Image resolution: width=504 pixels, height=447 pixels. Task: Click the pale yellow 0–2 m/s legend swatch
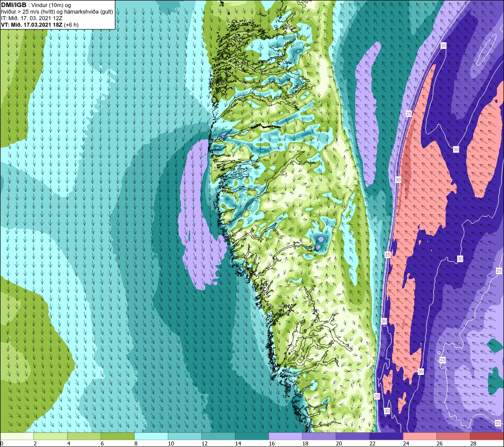click(x=17, y=436)
